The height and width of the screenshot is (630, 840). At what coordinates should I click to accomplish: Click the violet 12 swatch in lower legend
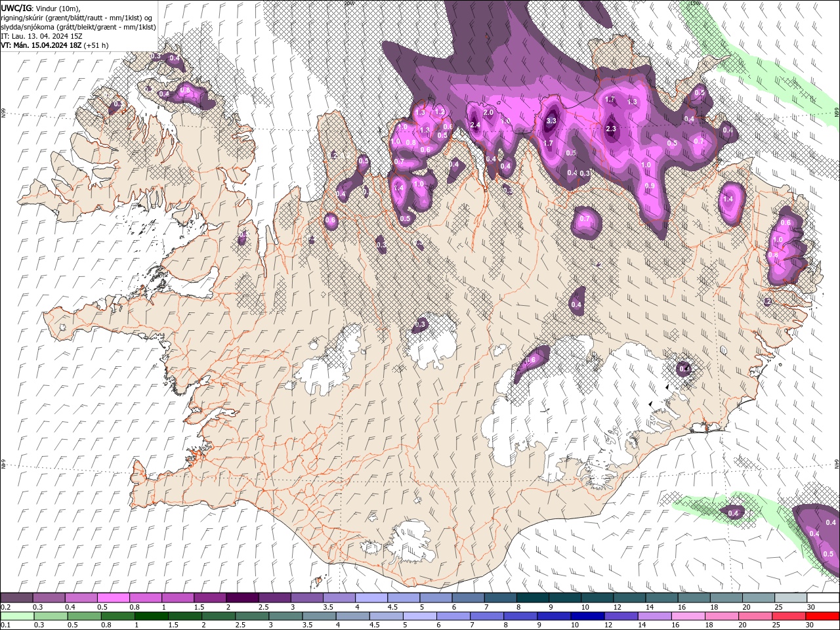pos(621,616)
